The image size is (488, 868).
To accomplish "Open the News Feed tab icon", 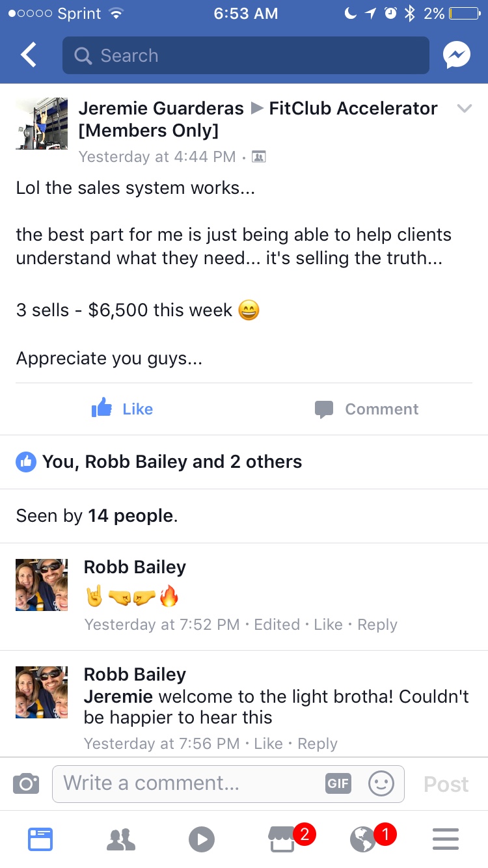I will pos(40,839).
